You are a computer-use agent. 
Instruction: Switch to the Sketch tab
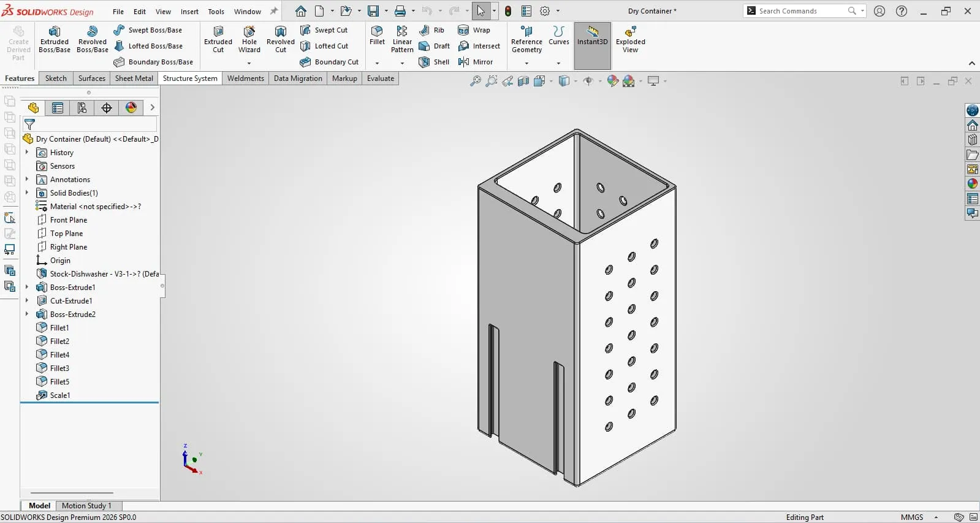56,78
